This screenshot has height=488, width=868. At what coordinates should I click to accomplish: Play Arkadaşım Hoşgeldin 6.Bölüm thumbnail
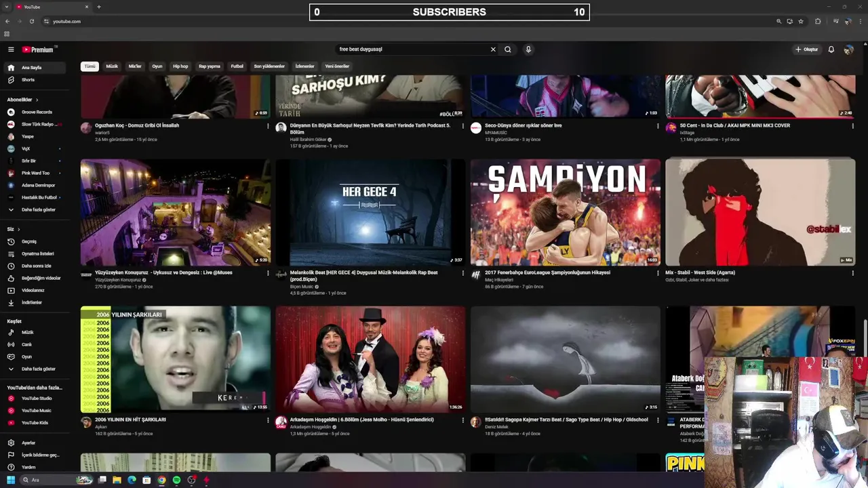(370, 359)
